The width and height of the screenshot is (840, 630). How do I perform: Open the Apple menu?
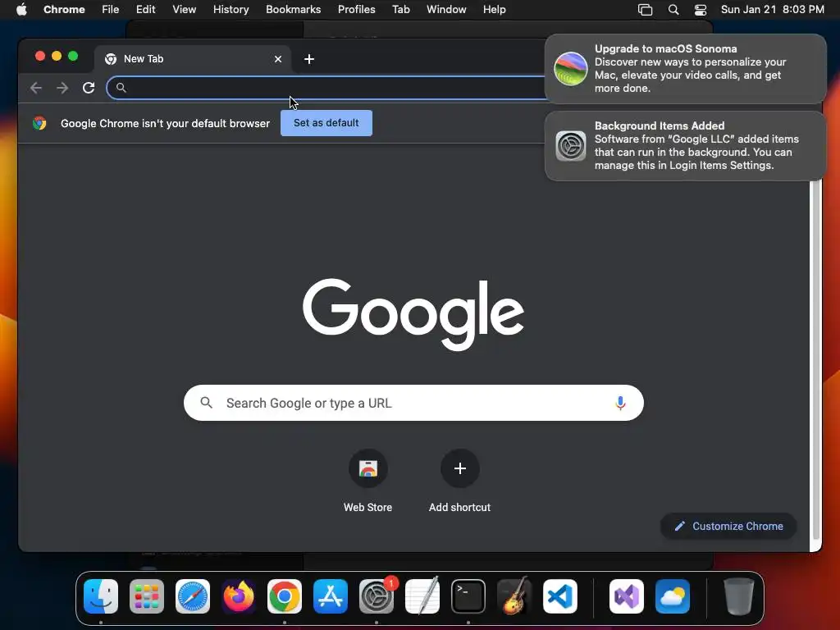(x=21, y=10)
